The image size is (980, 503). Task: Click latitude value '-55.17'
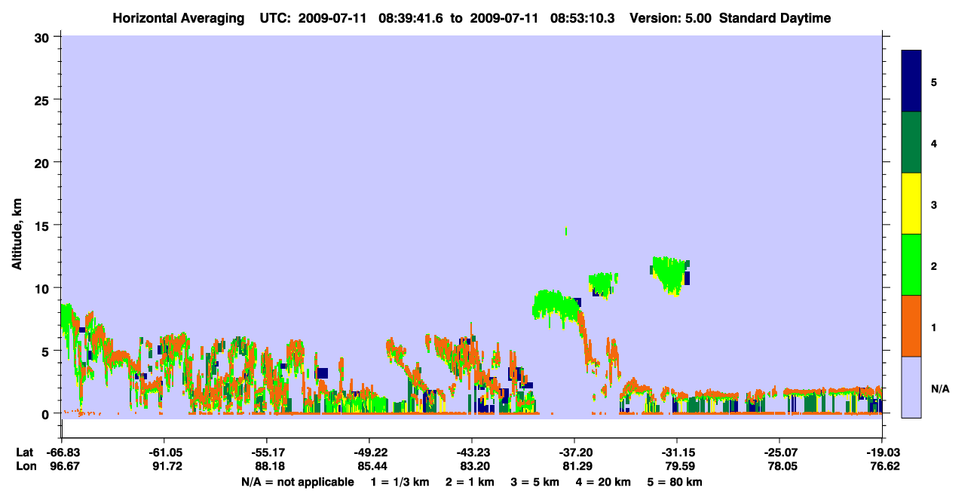pos(267,452)
